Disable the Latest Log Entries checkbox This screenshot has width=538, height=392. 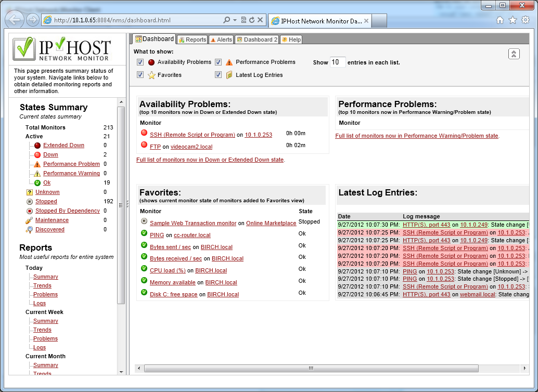pyautogui.click(x=219, y=75)
